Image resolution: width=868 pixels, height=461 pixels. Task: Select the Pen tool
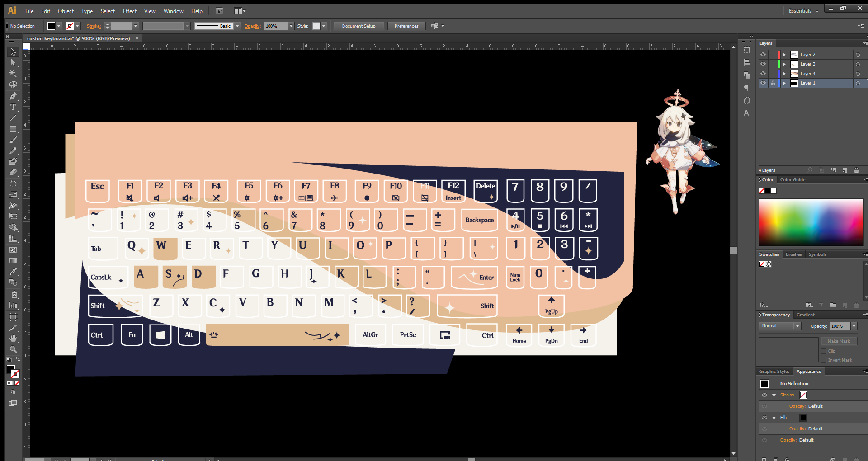click(13, 96)
